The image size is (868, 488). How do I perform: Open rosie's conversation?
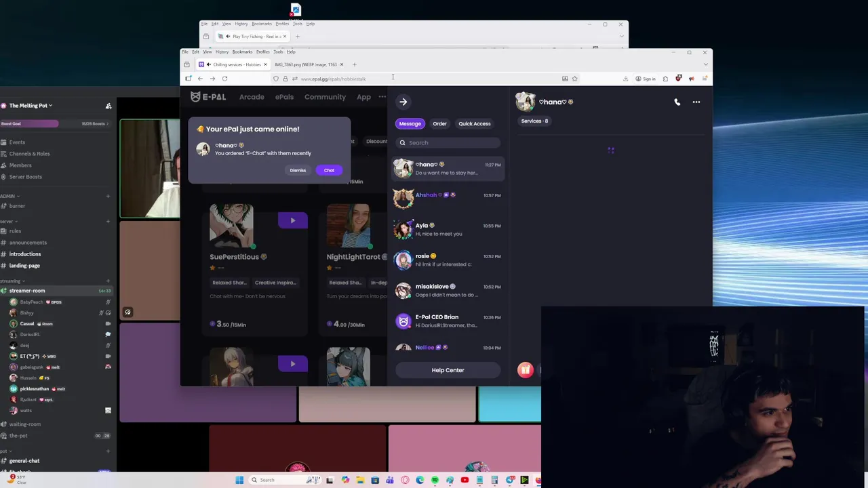[x=448, y=260]
